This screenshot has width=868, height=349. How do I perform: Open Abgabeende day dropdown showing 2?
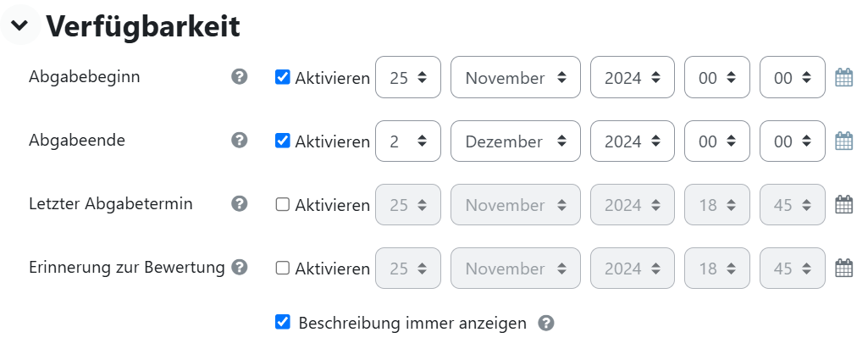coord(408,141)
